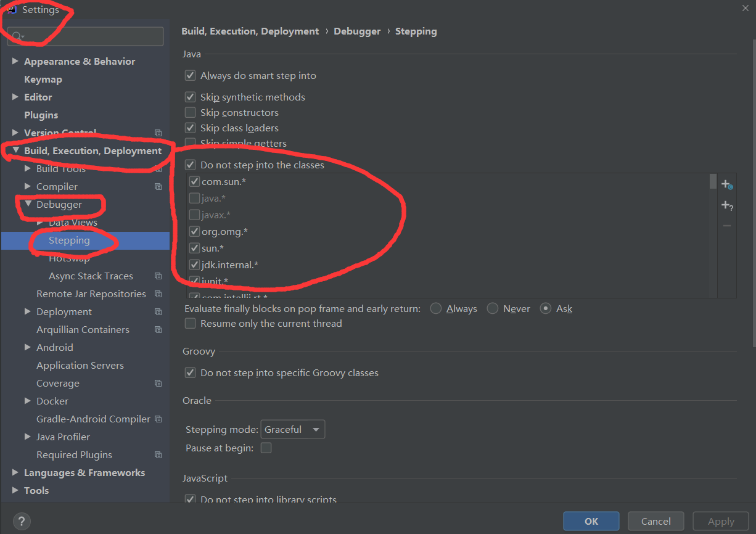Image resolution: width=756 pixels, height=534 pixels.
Task: Enable the Skip constructors checkbox
Action: [x=191, y=112]
